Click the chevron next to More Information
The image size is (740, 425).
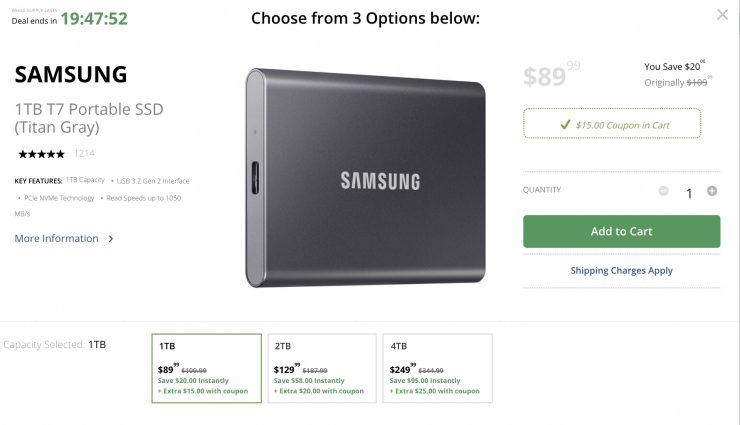coord(111,239)
